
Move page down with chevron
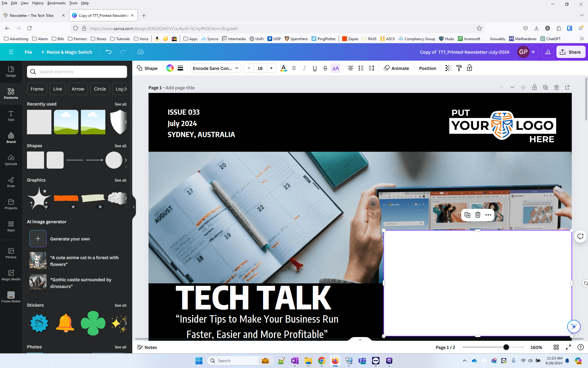[512, 87]
